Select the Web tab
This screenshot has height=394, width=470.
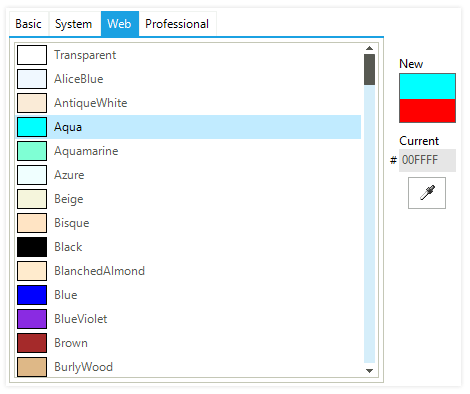pyautogui.click(x=120, y=24)
